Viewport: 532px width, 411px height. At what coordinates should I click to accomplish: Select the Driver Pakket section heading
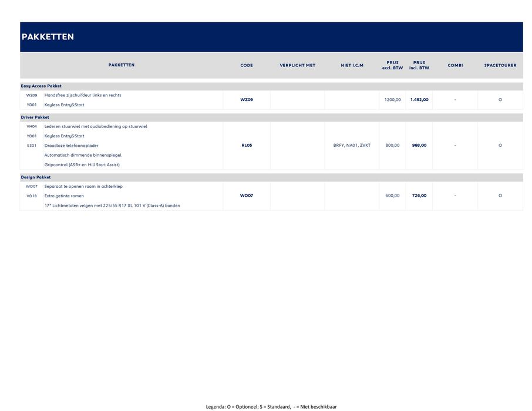[x=35, y=117]
